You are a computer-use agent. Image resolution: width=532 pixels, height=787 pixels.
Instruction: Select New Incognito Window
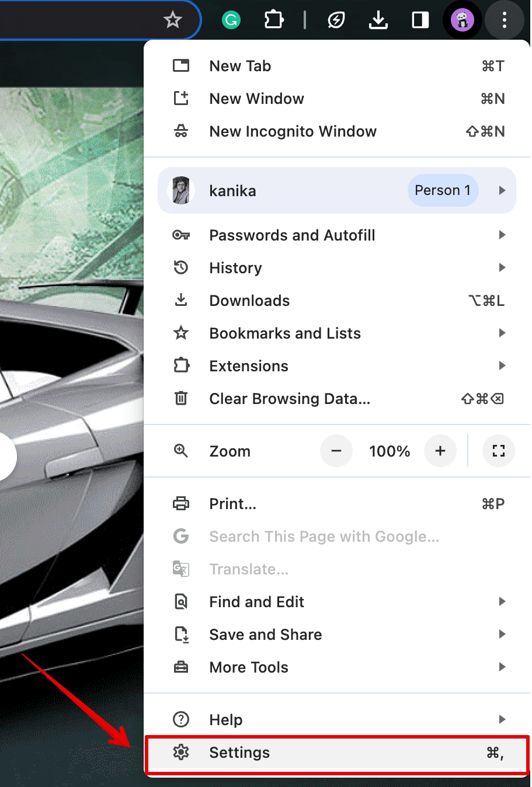(x=293, y=131)
